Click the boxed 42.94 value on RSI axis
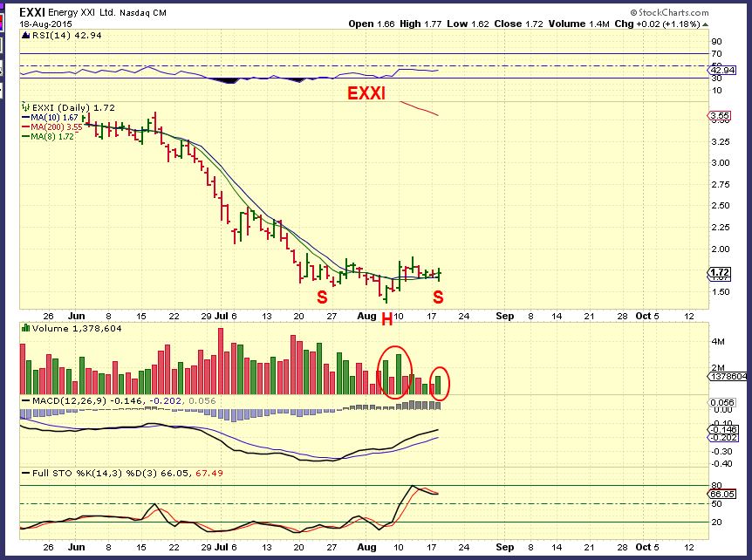The height and width of the screenshot is (560, 752). [722, 71]
